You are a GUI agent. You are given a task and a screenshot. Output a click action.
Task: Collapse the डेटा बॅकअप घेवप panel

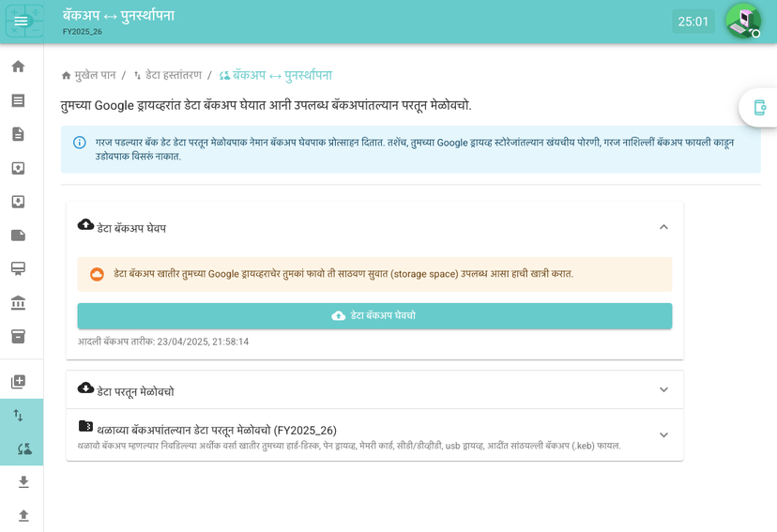click(x=663, y=227)
